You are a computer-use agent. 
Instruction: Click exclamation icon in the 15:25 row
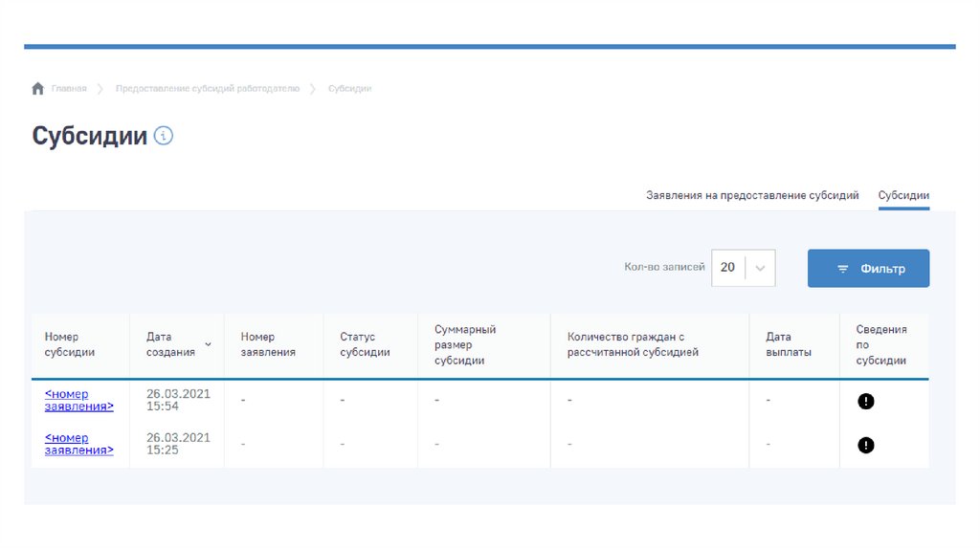[x=865, y=445]
